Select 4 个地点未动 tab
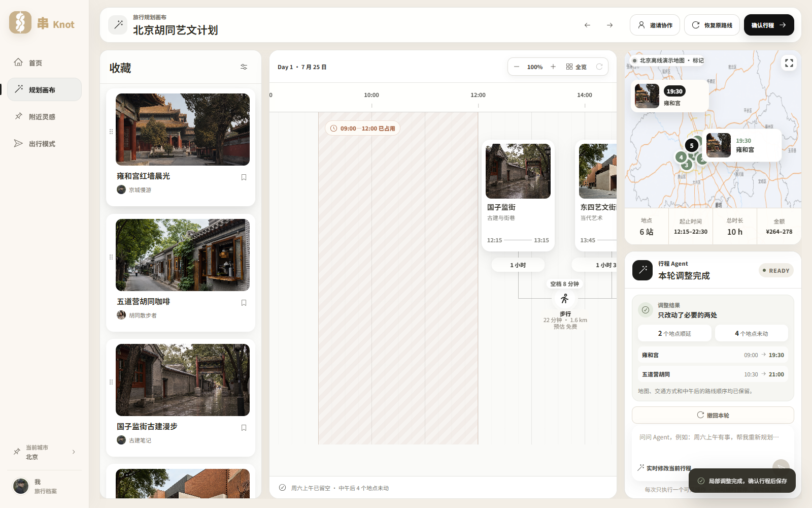812x508 pixels. click(752, 333)
